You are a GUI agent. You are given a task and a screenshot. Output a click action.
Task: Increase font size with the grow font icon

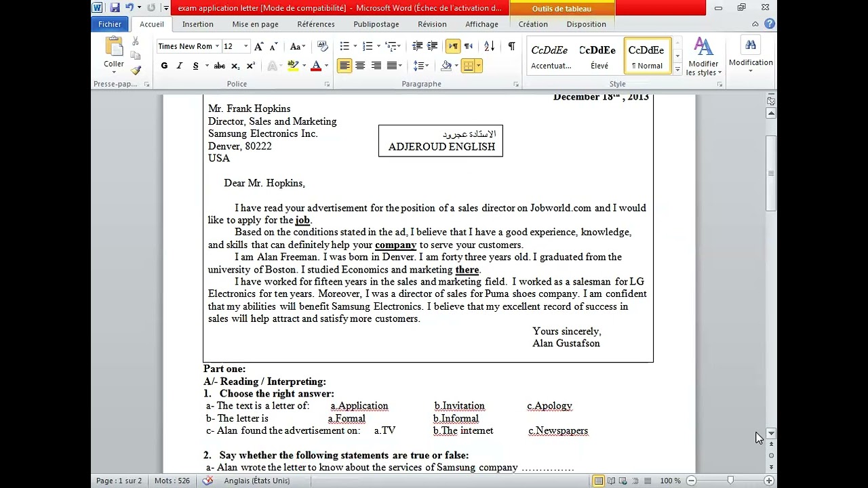click(x=258, y=46)
